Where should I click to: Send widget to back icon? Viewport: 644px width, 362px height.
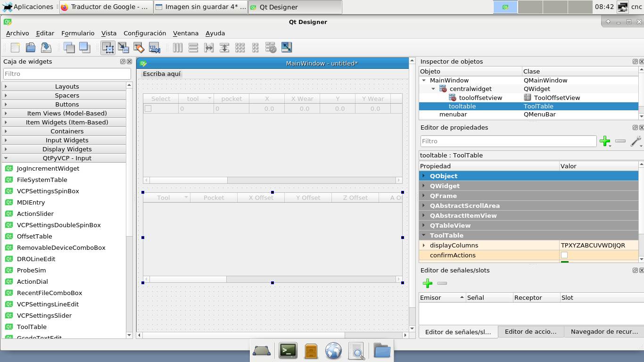(69, 47)
